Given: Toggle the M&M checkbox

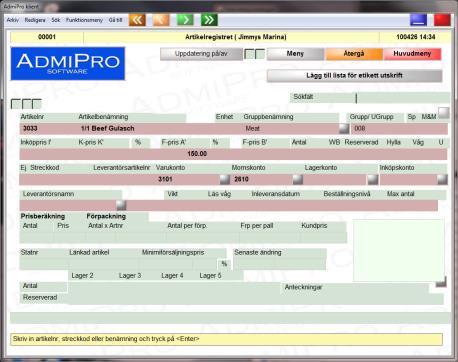Looking at the screenshot, I should (x=443, y=113).
